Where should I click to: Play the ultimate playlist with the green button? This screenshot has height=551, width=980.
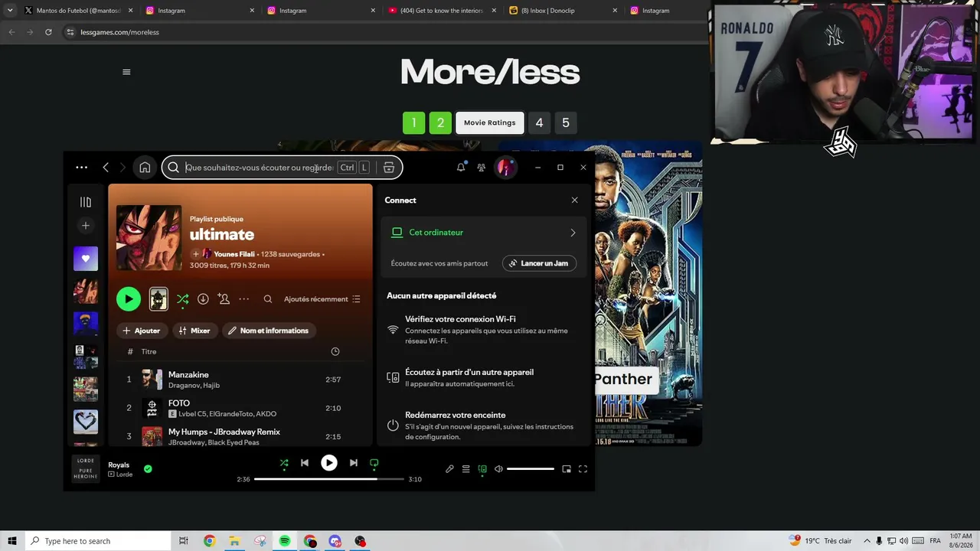point(129,299)
